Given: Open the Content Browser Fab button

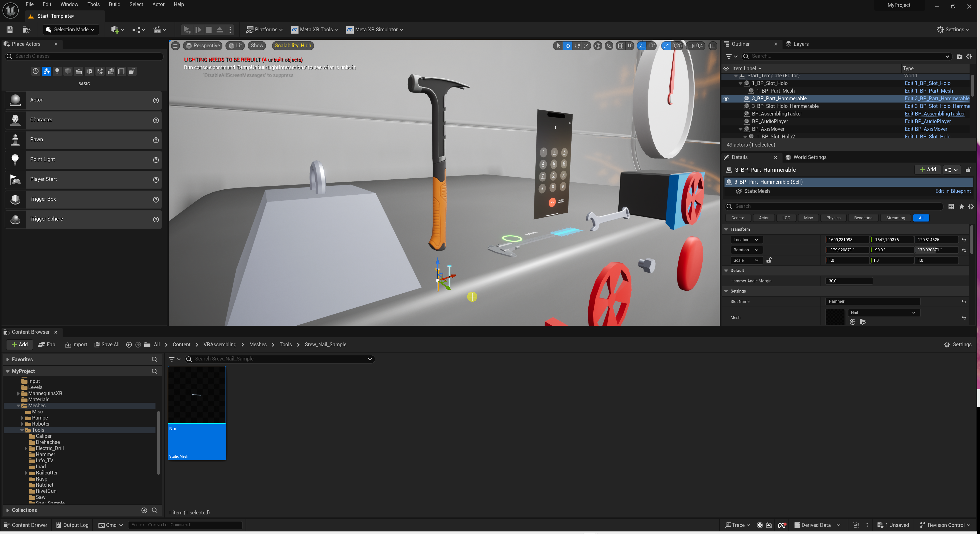Looking at the screenshot, I should [x=47, y=344].
